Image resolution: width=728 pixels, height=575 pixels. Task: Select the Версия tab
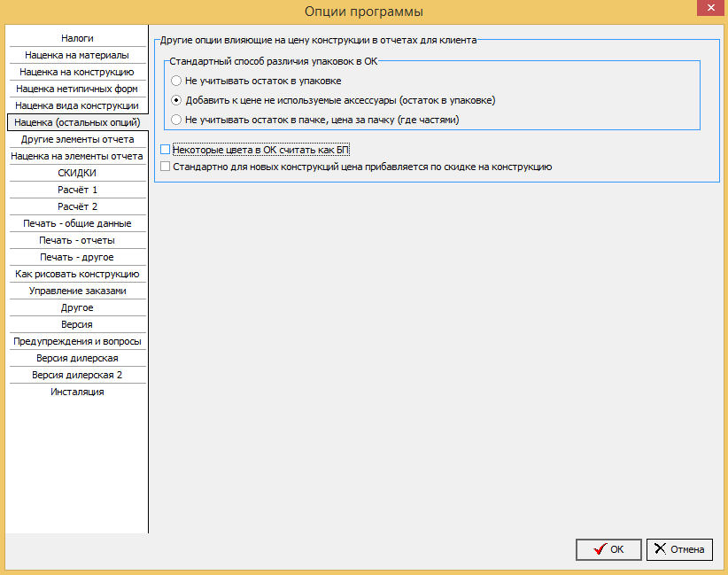77,324
